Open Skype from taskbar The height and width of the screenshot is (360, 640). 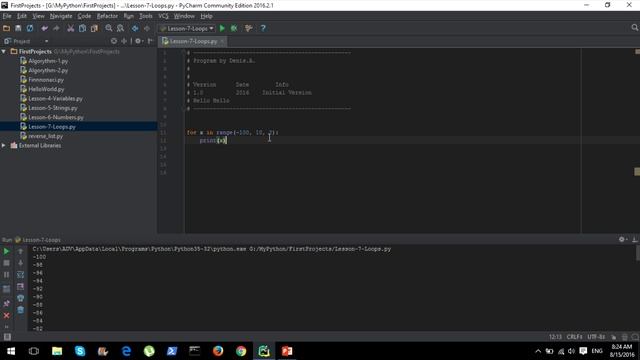tap(80, 351)
